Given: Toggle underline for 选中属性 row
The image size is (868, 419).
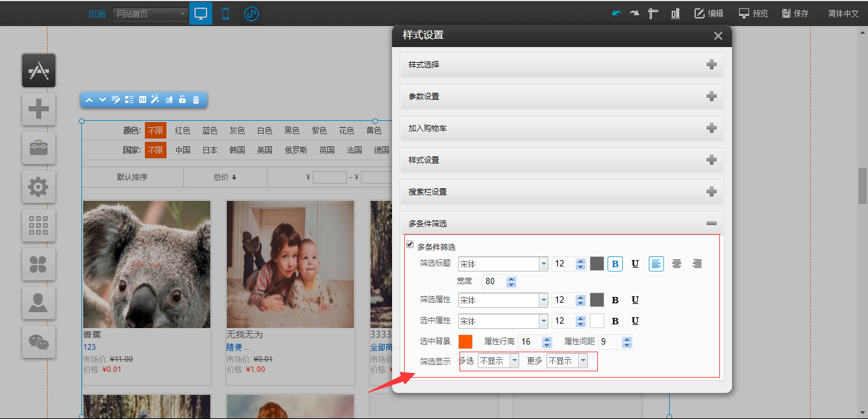Looking at the screenshot, I should tap(635, 321).
